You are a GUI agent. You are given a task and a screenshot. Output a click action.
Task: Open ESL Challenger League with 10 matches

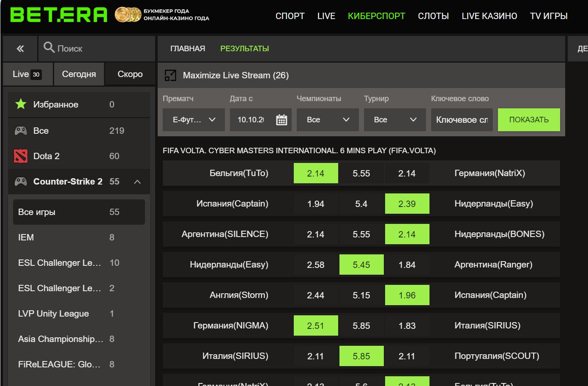click(79, 263)
